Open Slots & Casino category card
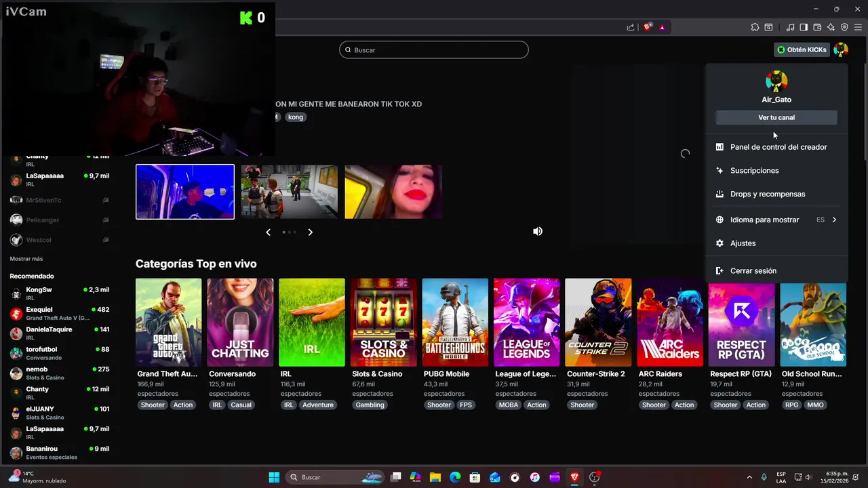 click(384, 323)
